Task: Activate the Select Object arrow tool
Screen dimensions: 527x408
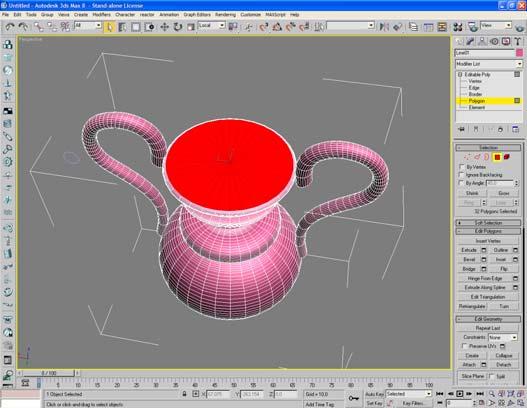Action: (110, 27)
